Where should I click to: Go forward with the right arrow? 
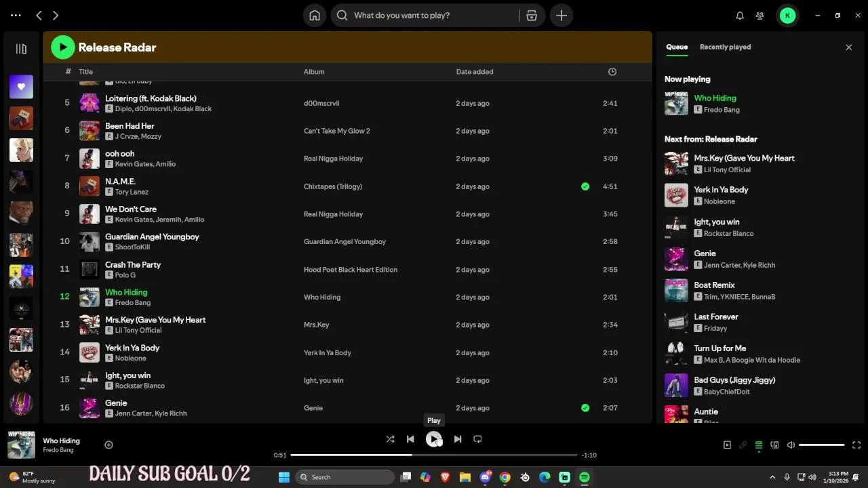click(x=56, y=16)
